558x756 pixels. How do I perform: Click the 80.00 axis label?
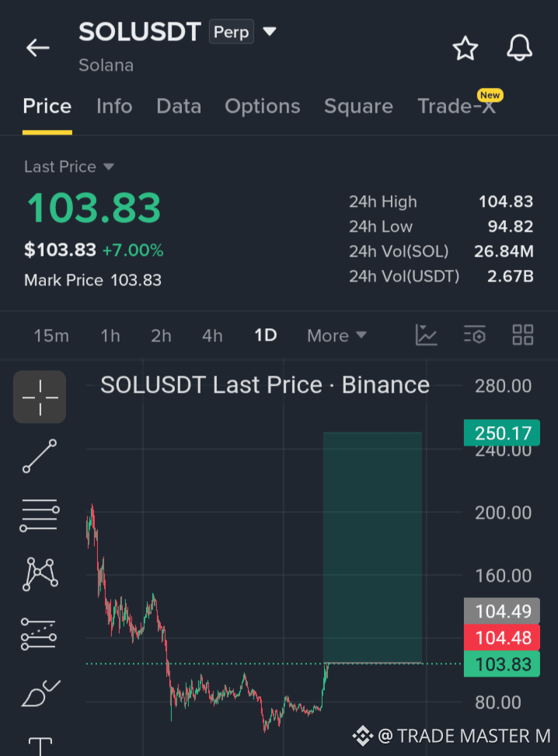tap(497, 702)
